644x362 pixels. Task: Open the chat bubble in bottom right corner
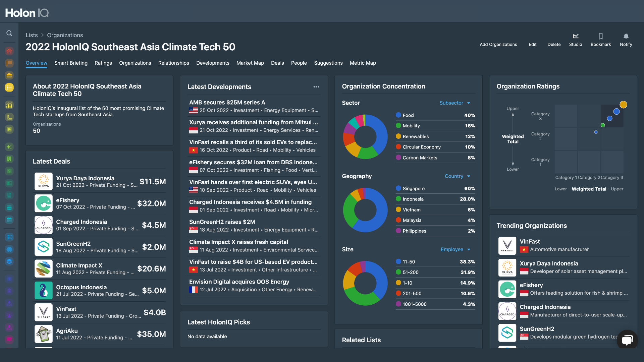[x=627, y=340]
